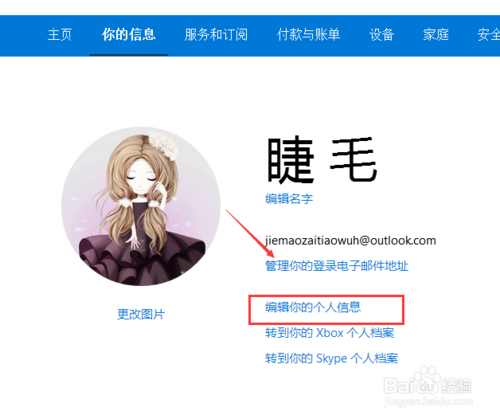
Task: Open 转到你的 Xbox 个人档案 link
Action: tap(330, 333)
